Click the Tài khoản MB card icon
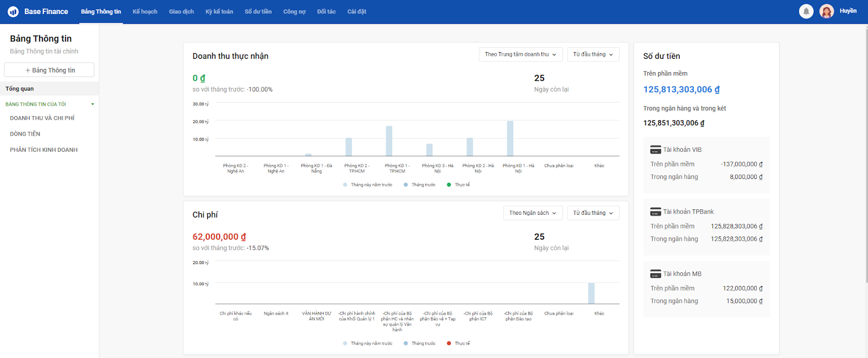Viewport: 868px width, 358px height. click(x=655, y=274)
